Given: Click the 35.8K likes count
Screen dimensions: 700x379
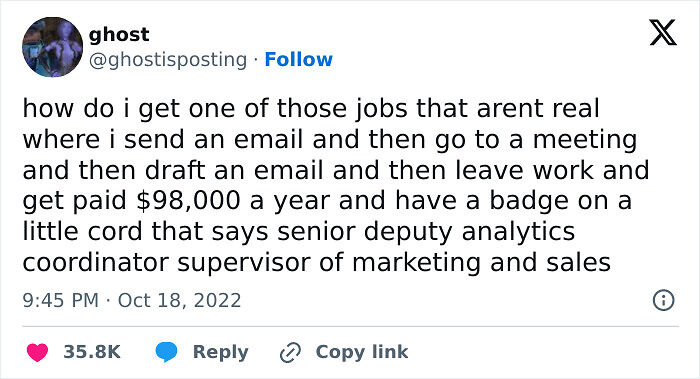Looking at the screenshot, I should [x=92, y=352].
